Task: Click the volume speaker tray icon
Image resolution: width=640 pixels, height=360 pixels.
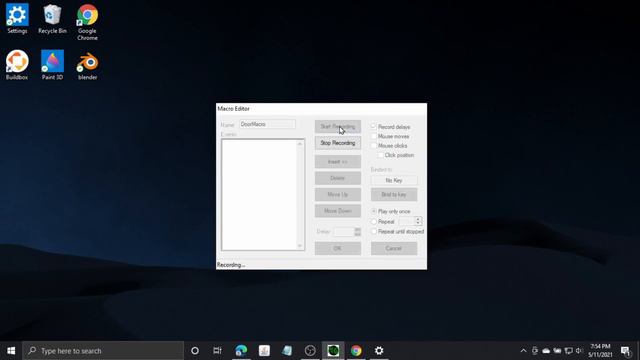Action: pos(579,351)
